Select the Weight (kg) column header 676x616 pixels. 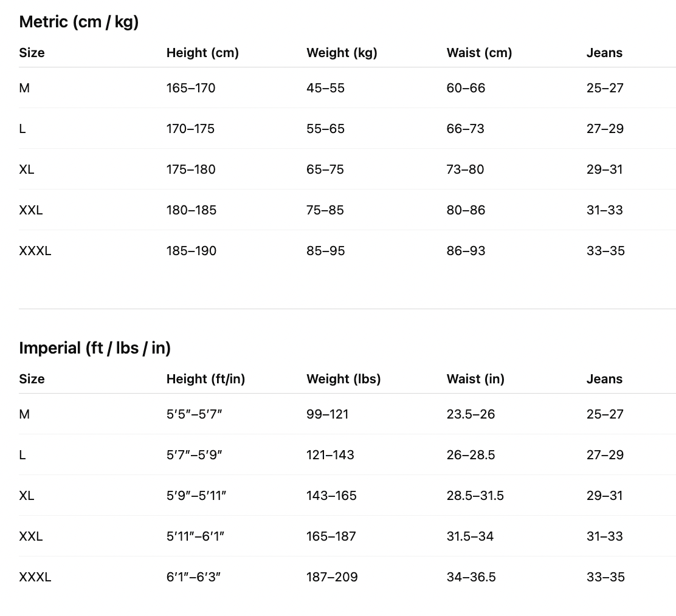tap(342, 53)
